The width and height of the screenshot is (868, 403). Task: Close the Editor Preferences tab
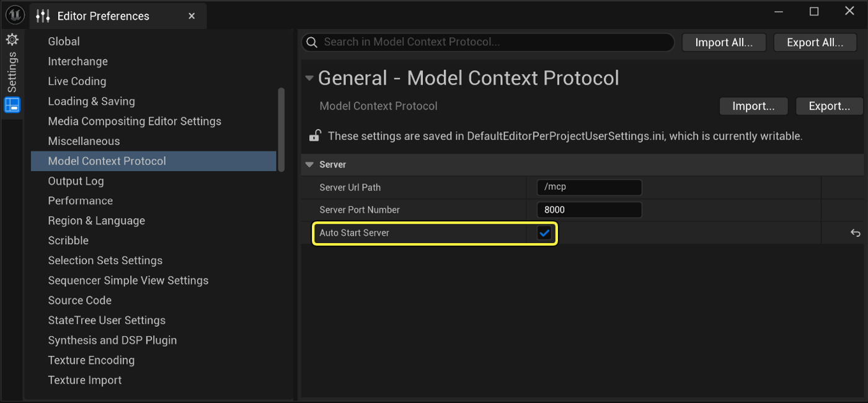[x=192, y=16]
